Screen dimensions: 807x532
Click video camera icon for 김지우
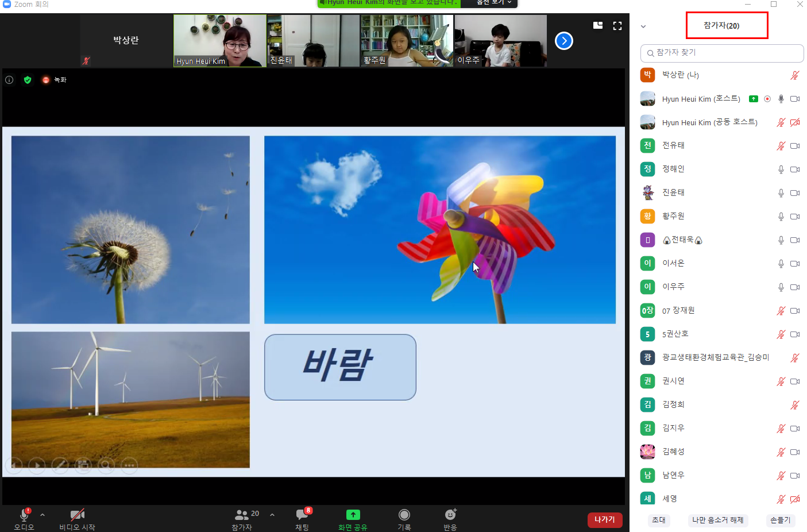pyautogui.click(x=795, y=429)
